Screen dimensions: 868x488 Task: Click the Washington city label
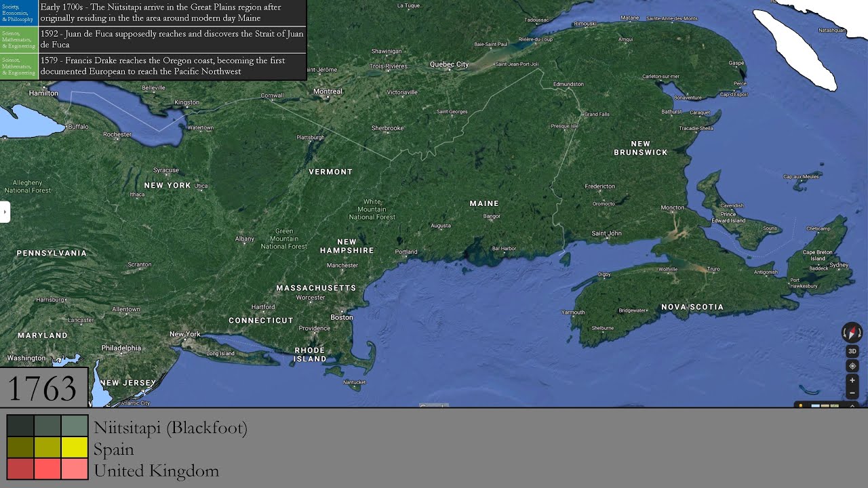[x=26, y=358]
